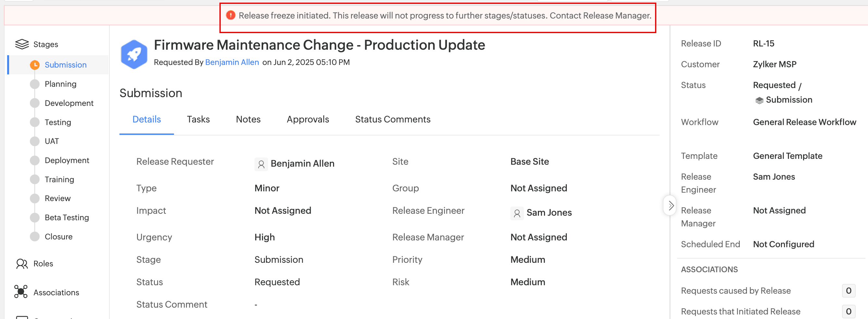Click the Submission stage clock icon
868x319 pixels.
point(35,65)
